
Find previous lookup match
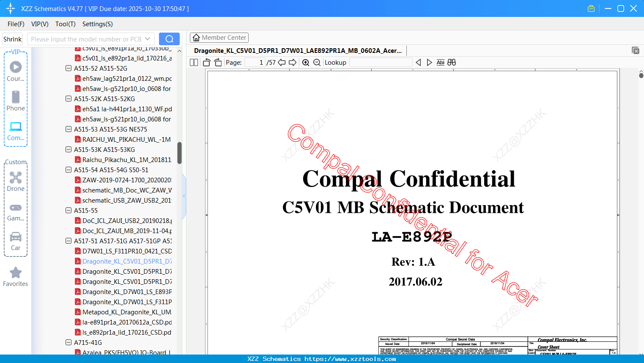[x=418, y=63]
